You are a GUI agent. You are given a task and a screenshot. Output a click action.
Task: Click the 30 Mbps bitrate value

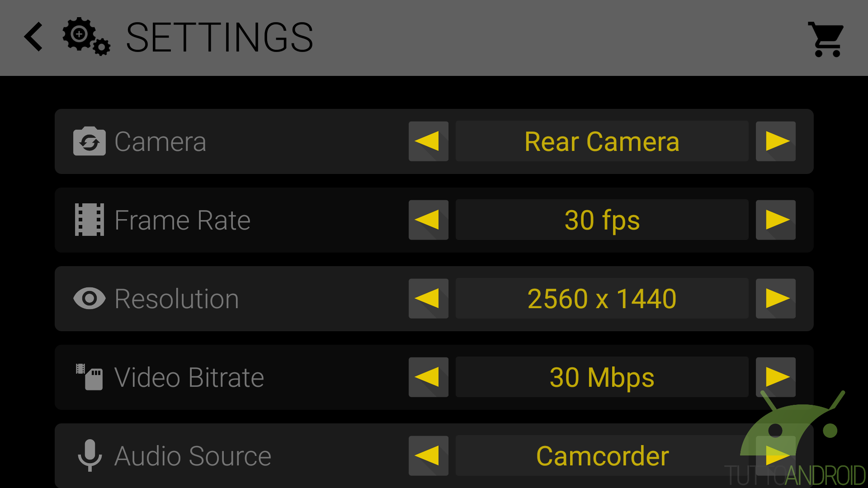pyautogui.click(x=602, y=377)
